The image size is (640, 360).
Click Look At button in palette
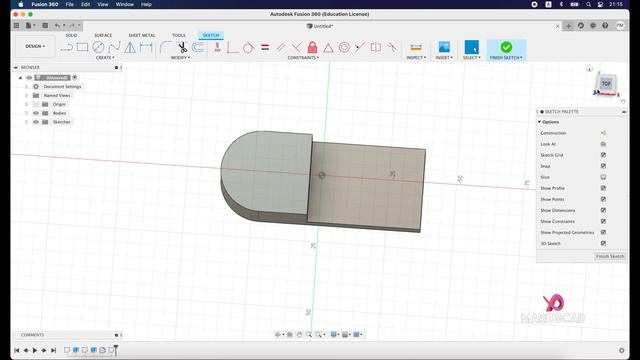(x=603, y=144)
